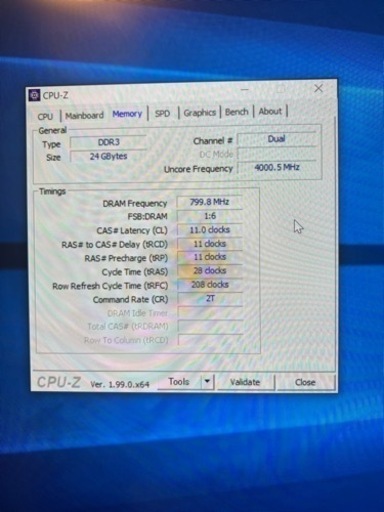Close the CPU-Z window with the X
The image size is (384, 512).
click(319, 88)
